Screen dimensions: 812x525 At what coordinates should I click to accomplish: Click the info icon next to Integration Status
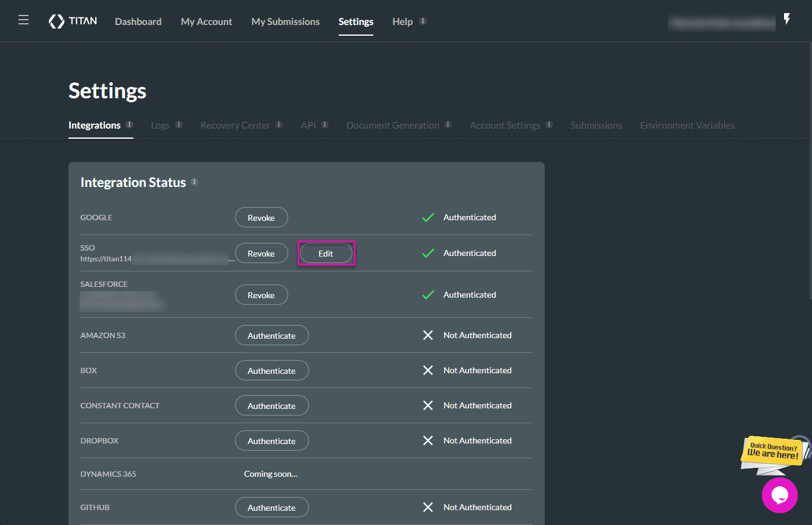point(194,182)
